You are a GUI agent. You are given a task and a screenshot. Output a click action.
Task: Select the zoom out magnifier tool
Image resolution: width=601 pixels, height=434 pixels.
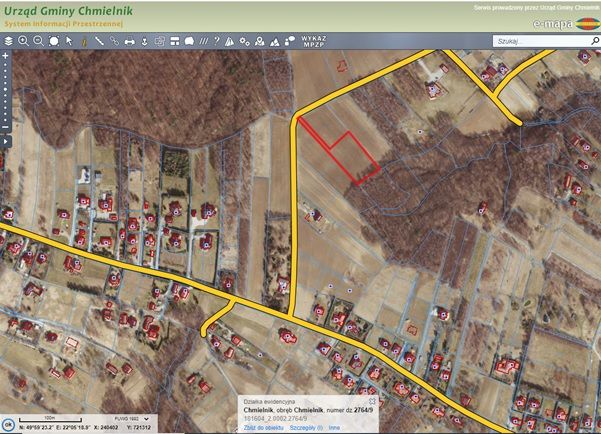pos(38,41)
